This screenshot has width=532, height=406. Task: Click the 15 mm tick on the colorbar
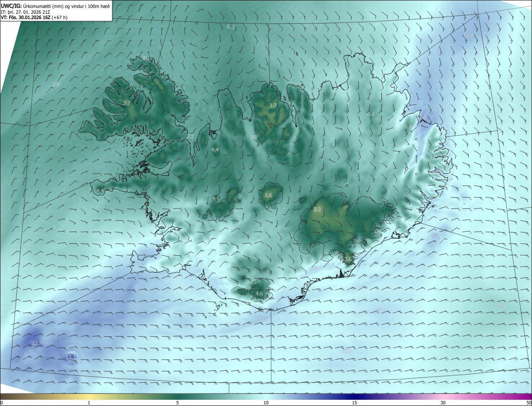[x=355, y=403]
